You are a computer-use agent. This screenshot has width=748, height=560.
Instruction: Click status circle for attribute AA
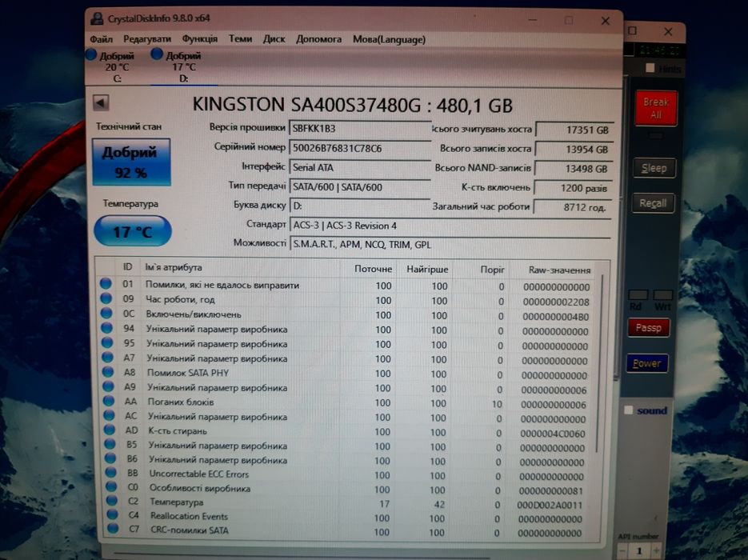(x=109, y=401)
